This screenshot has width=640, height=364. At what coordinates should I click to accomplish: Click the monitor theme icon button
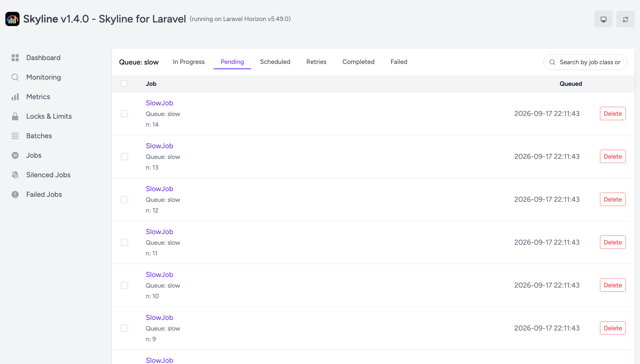pyautogui.click(x=604, y=19)
